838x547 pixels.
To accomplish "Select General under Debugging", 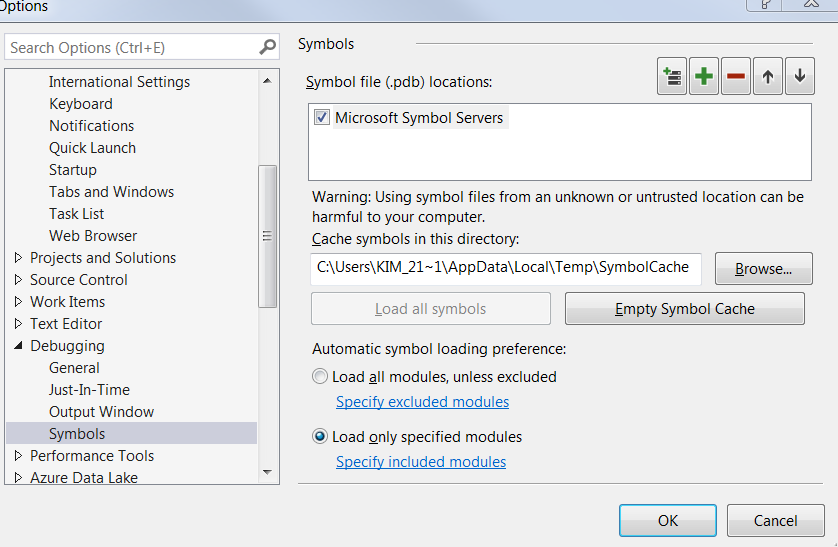I will [74, 368].
